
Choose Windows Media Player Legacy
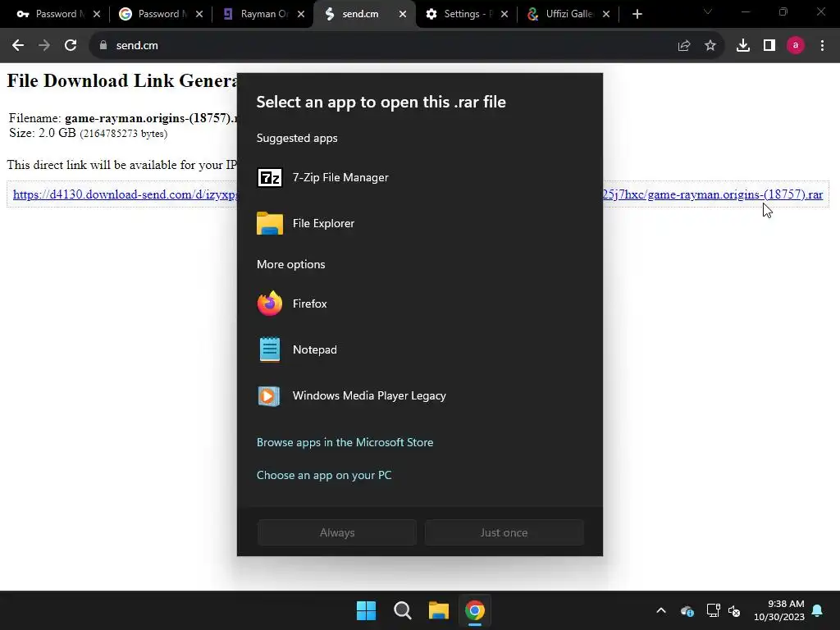[419, 396]
